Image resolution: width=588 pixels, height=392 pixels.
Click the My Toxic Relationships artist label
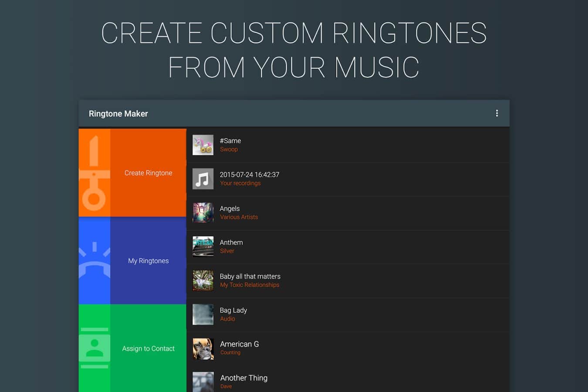250,285
